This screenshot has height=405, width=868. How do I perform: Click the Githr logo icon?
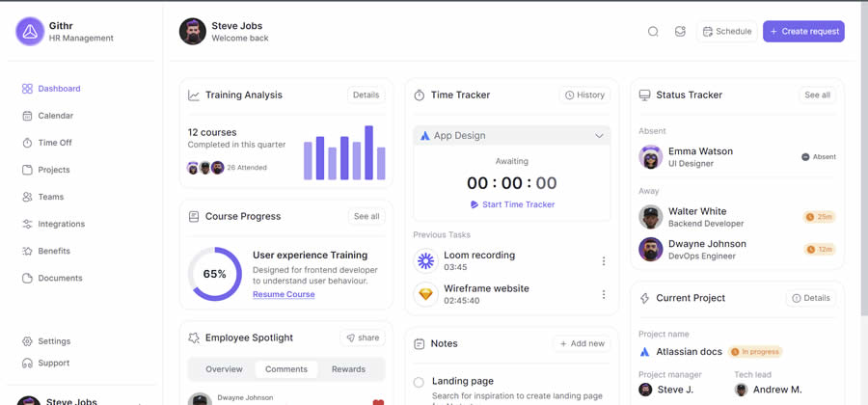(30, 32)
